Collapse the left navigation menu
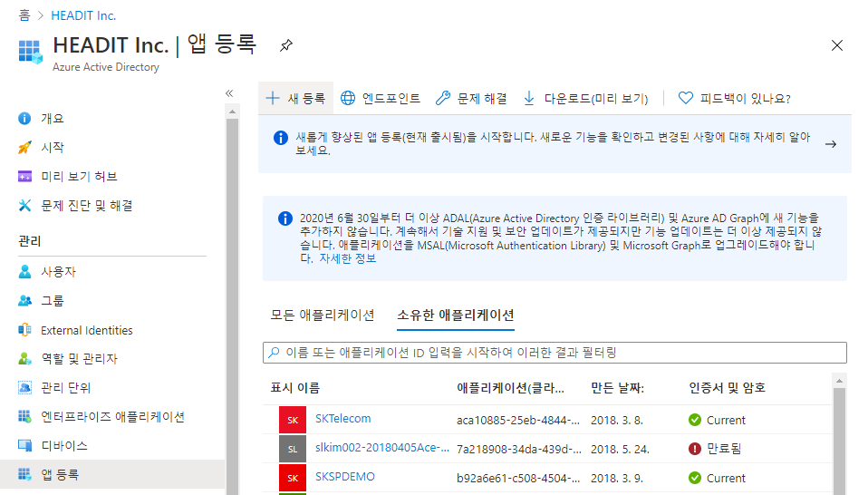The height and width of the screenshot is (495, 868). pyautogui.click(x=229, y=93)
